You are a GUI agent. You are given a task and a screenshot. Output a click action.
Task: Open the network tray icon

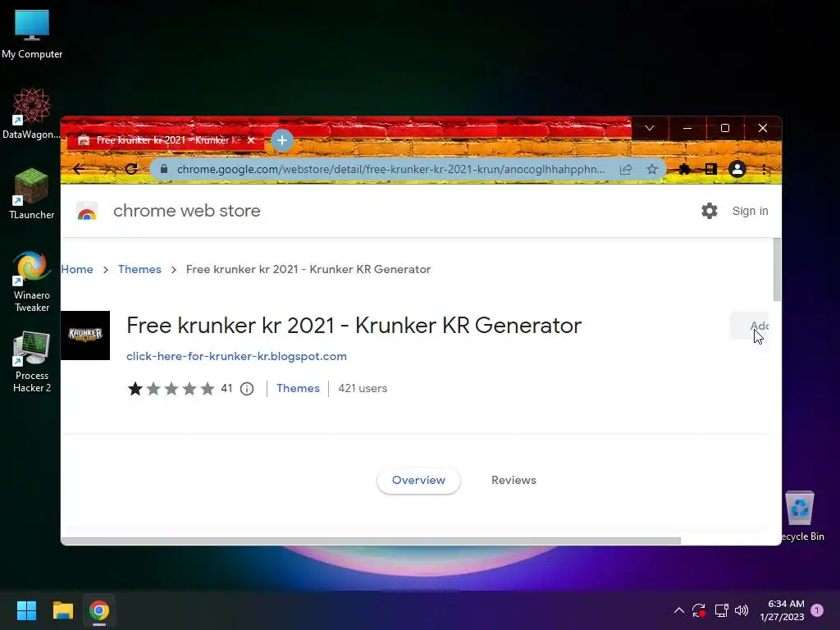coord(721,610)
